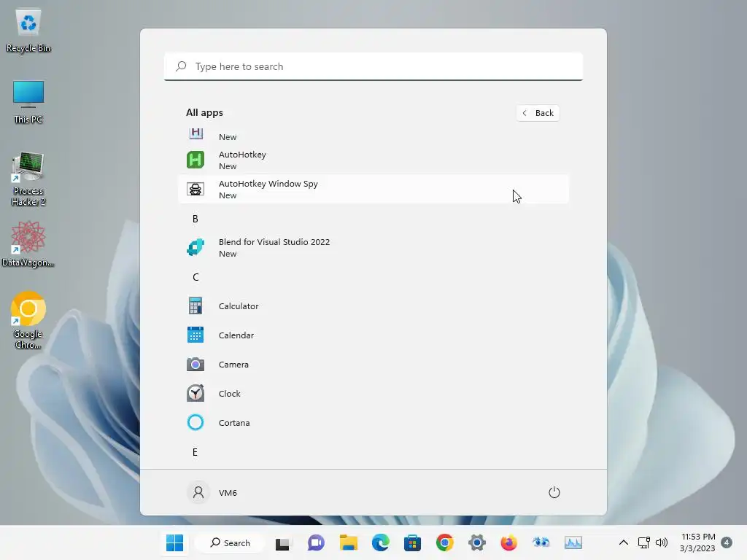Open Blend for Visual Studio 2022 icon
Screen dimensions: 747x560
(x=196, y=248)
